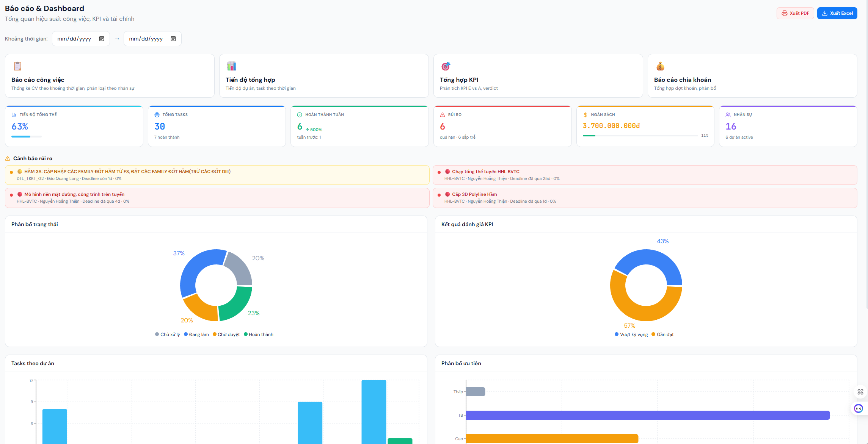The height and width of the screenshot is (444, 868).
Task: Click the start date mm/dd/yyyy field
Action: (x=74, y=39)
